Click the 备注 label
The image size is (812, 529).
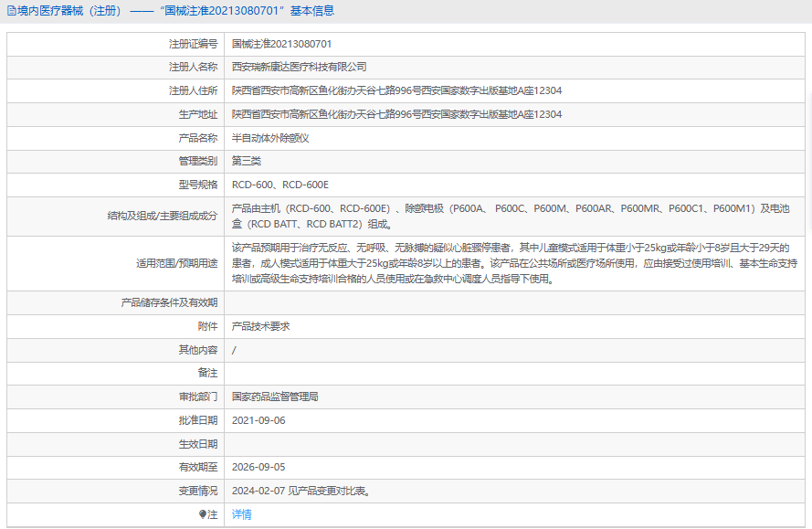[x=207, y=373]
